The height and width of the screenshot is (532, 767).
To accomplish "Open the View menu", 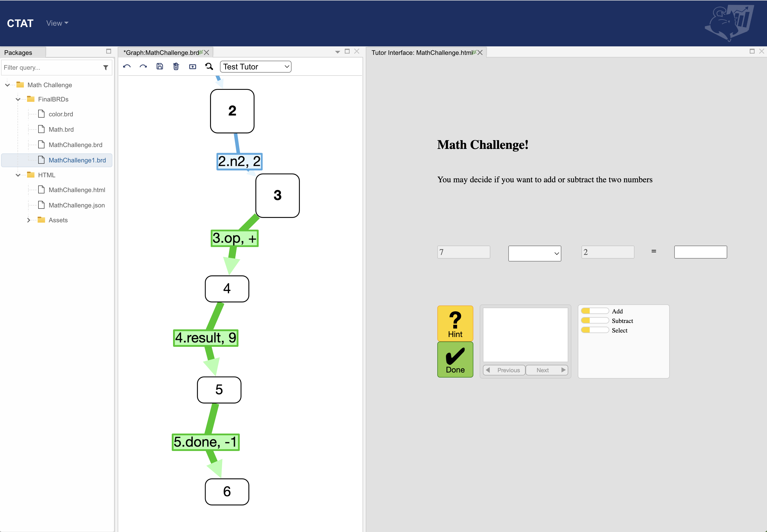I will (57, 23).
